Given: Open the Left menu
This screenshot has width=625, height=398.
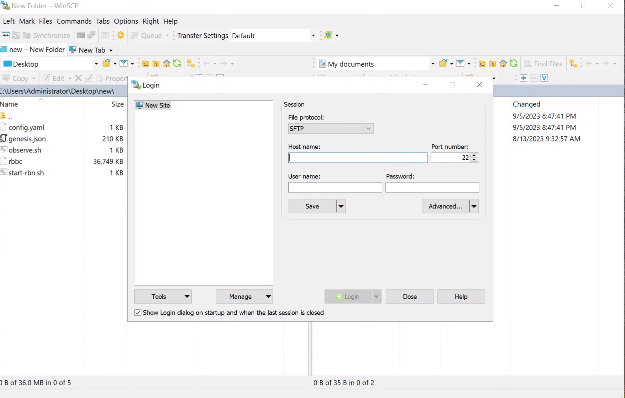Looking at the screenshot, I should click(x=9, y=21).
